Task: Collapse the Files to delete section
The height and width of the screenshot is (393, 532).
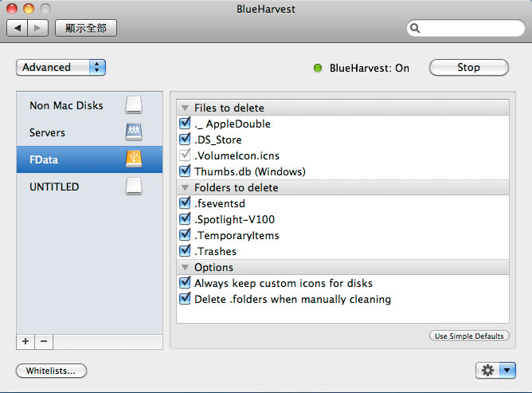Action: pyautogui.click(x=185, y=108)
